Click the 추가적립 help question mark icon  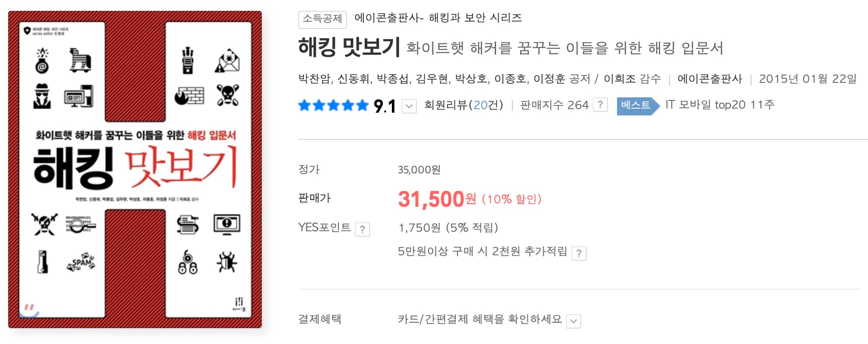[x=579, y=253]
